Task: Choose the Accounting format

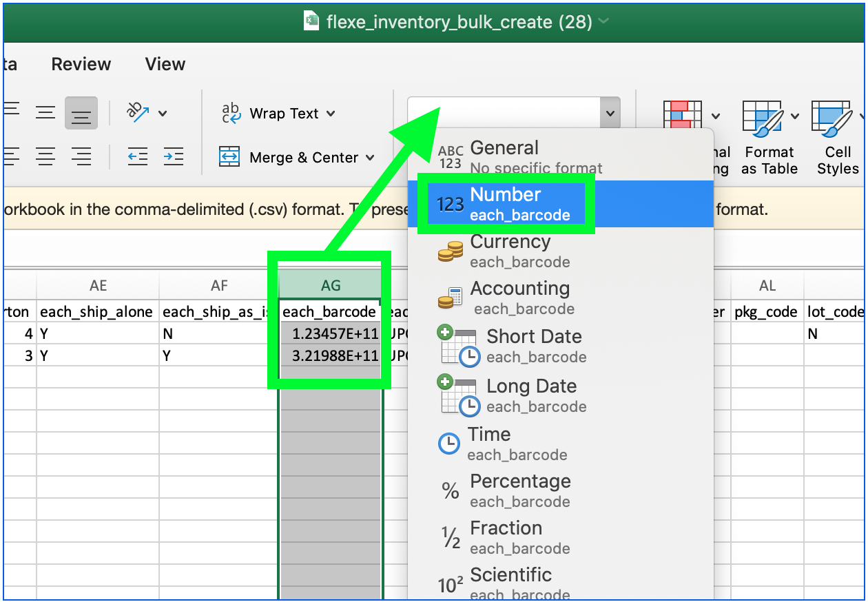Action: pyautogui.click(x=520, y=296)
